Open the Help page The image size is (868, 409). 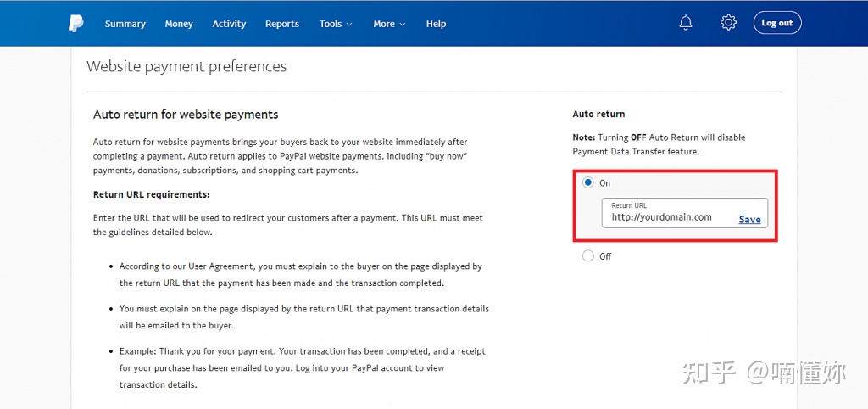coord(436,24)
